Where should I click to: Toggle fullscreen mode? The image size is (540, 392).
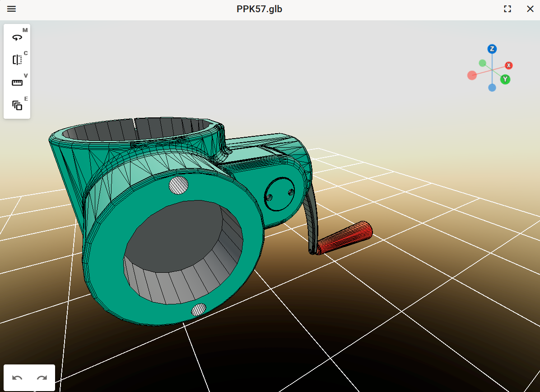(507, 9)
